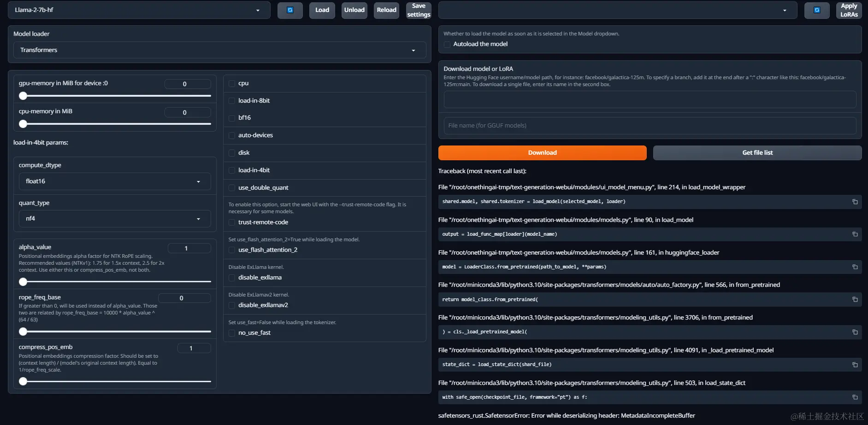Viewport: 868px width, 425px height.
Task: Click the Traceback (most recent call last) text
Action: [x=482, y=171]
